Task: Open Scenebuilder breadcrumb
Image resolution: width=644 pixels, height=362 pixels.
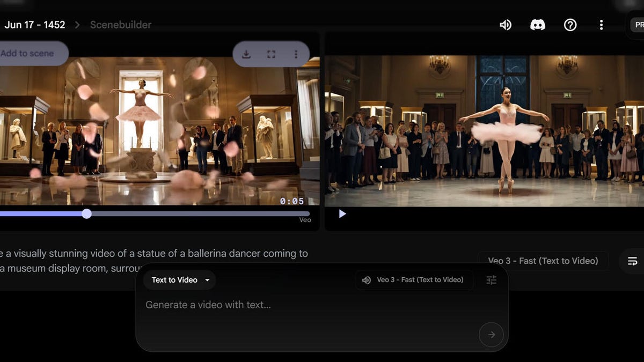Action: coord(121,25)
